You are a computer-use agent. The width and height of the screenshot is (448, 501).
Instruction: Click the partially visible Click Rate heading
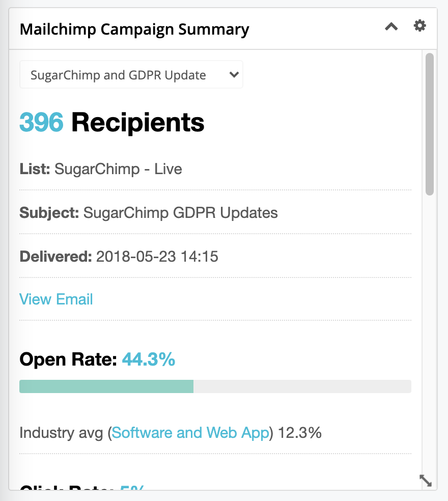tap(82, 487)
